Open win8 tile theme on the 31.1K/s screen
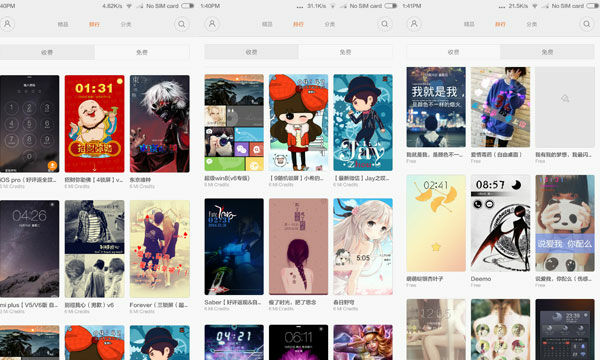The height and width of the screenshot is (360, 600). (234, 122)
